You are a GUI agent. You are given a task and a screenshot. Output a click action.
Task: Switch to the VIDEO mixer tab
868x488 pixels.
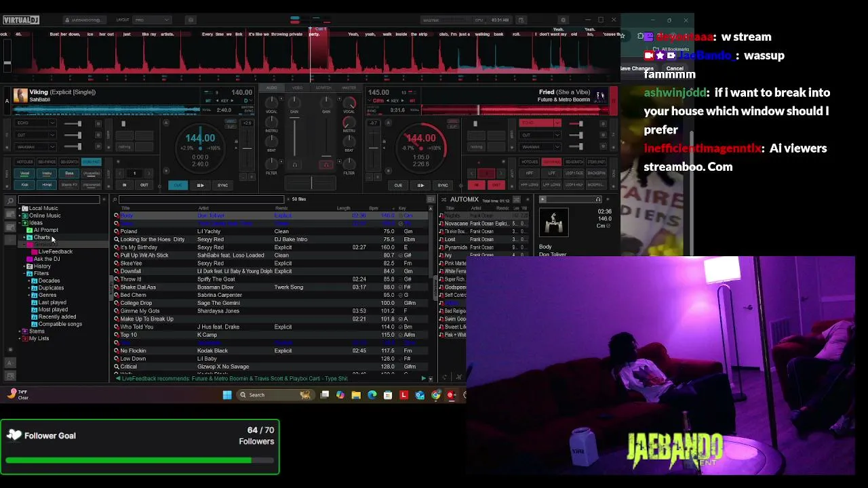coord(297,87)
